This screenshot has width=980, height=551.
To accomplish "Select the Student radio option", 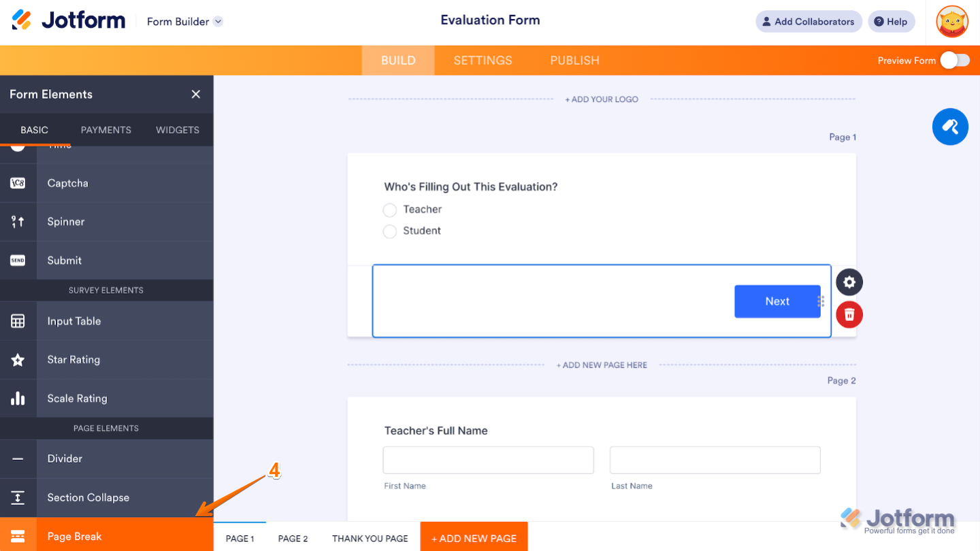I will point(390,231).
